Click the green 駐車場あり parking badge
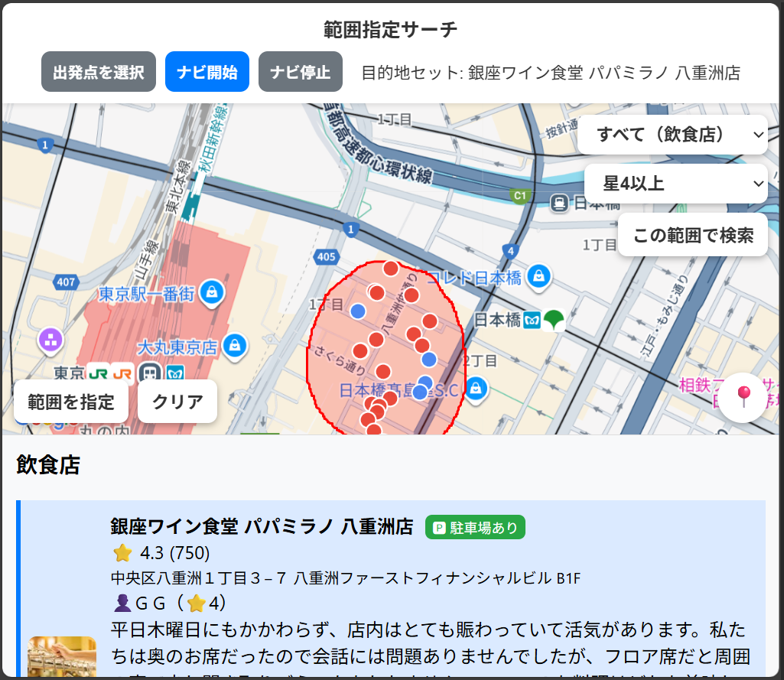This screenshot has width=784, height=680. point(475,527)
